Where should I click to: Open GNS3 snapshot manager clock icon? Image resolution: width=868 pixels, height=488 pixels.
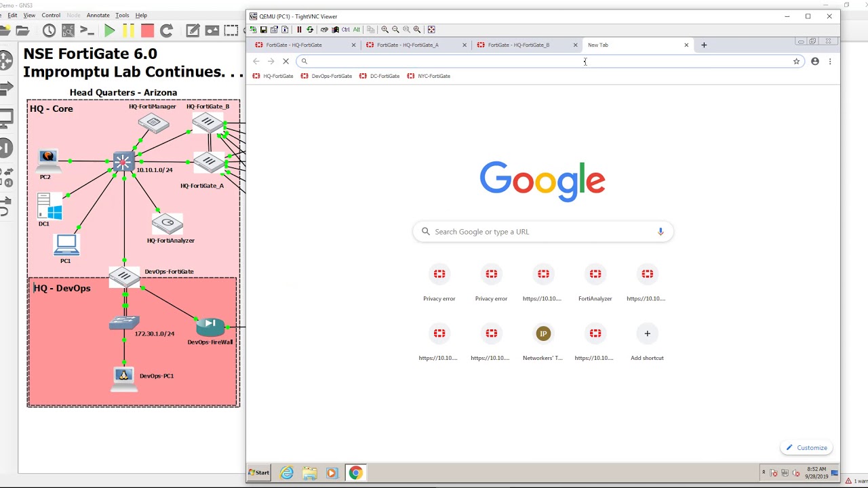click(49, 30)
